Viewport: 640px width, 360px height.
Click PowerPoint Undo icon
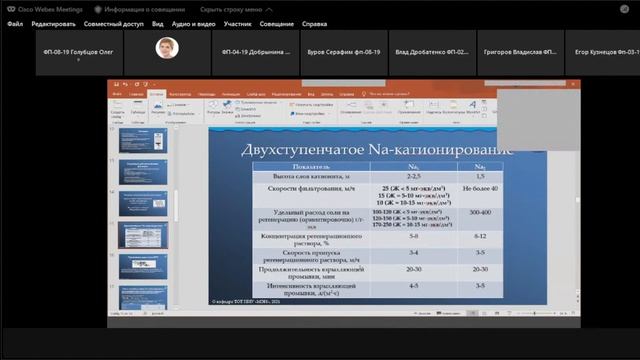pos(125,84)
